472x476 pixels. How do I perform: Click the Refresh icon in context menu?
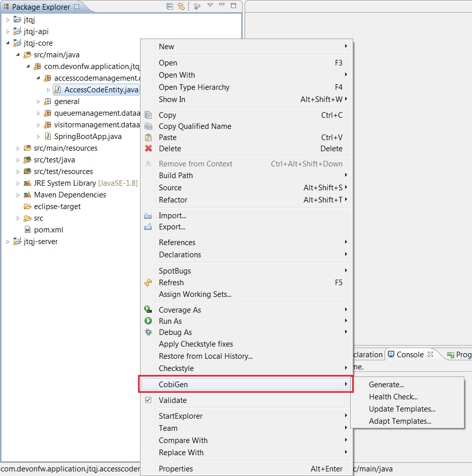[x=149, y=283]
